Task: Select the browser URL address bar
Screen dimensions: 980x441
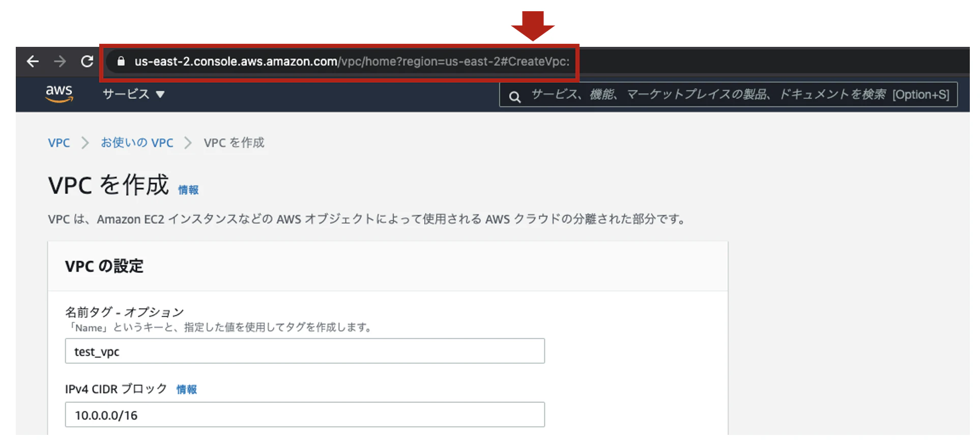Action: click(x=351, y=62)
